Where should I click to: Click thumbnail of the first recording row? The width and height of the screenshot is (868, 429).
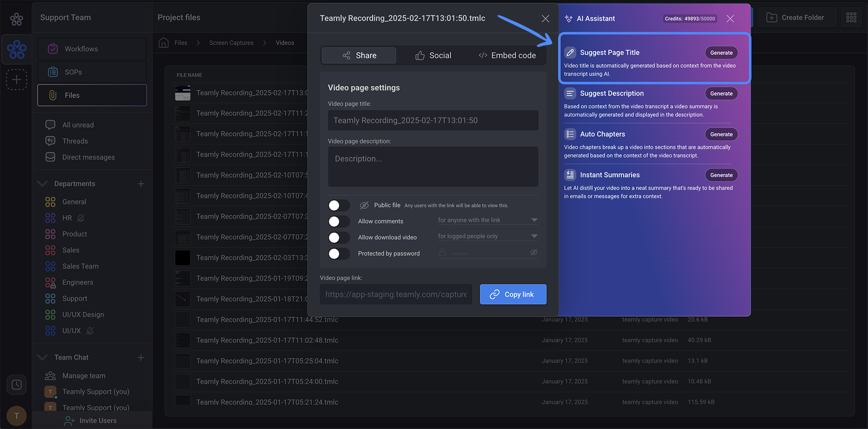pos(183,93)
